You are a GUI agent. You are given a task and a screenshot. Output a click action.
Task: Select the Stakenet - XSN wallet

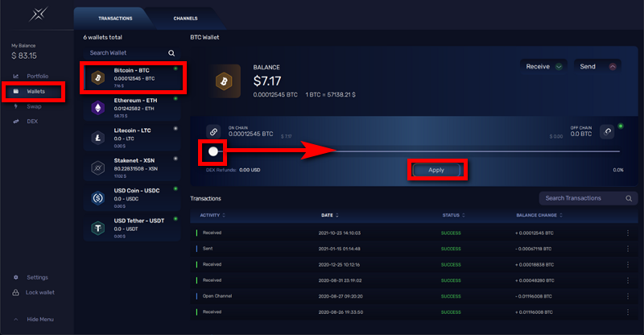(x=132, y=167)
